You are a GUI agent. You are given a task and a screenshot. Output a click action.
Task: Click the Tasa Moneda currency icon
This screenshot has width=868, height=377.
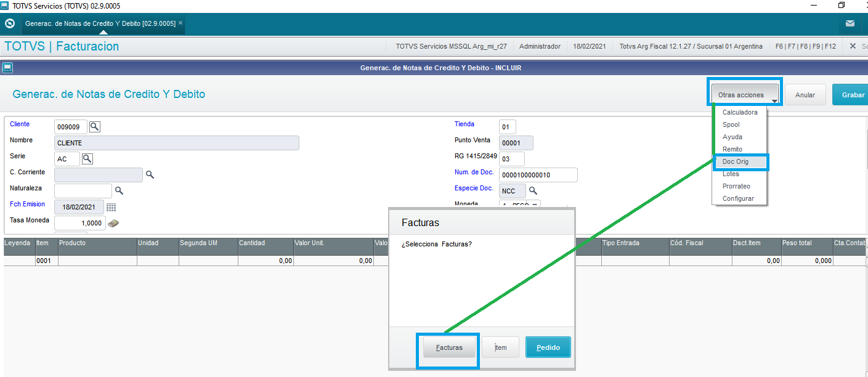[x=113, y=223]
